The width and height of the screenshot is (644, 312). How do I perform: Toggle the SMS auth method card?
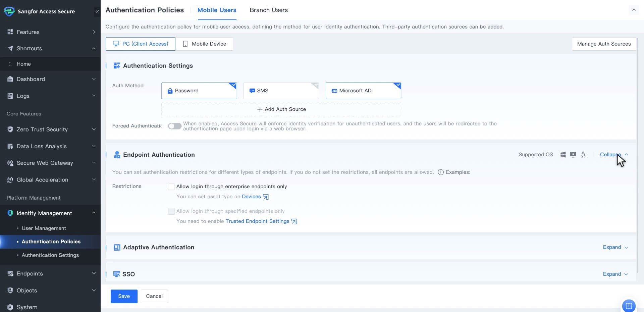click(281, 91)
